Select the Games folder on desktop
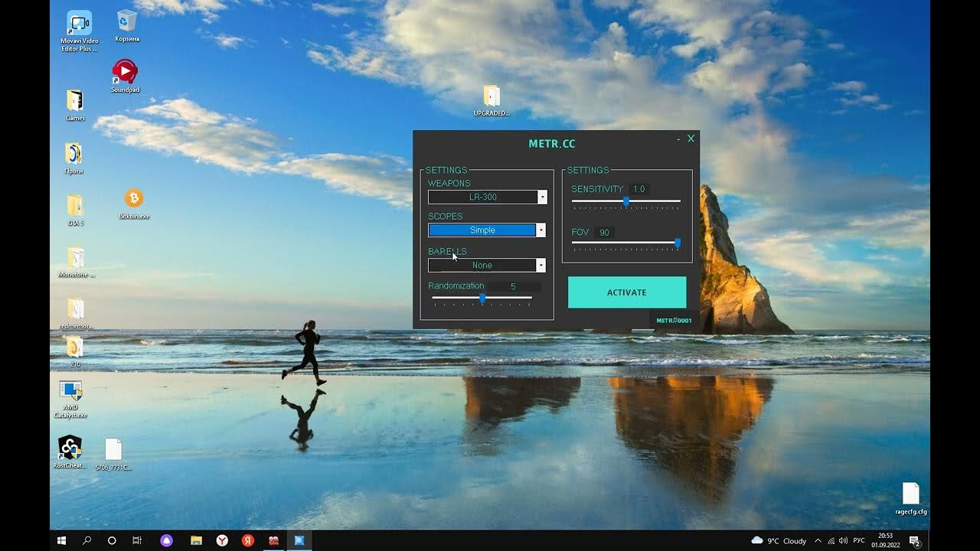 coord(75,106)
